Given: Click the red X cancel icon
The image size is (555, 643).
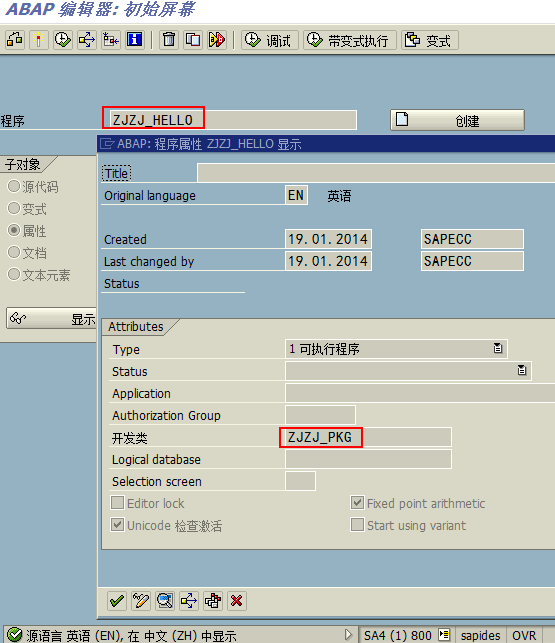Looking at the screenshot, I should click(237, 601).
